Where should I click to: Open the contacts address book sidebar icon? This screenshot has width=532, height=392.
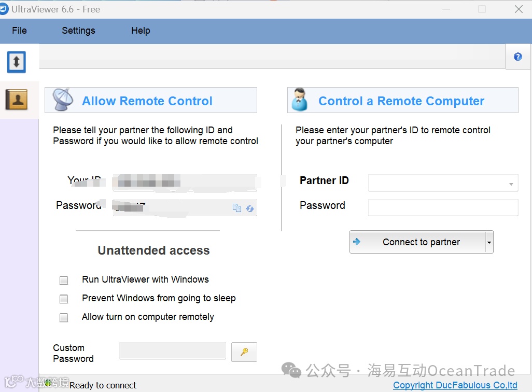pos(16,100)
